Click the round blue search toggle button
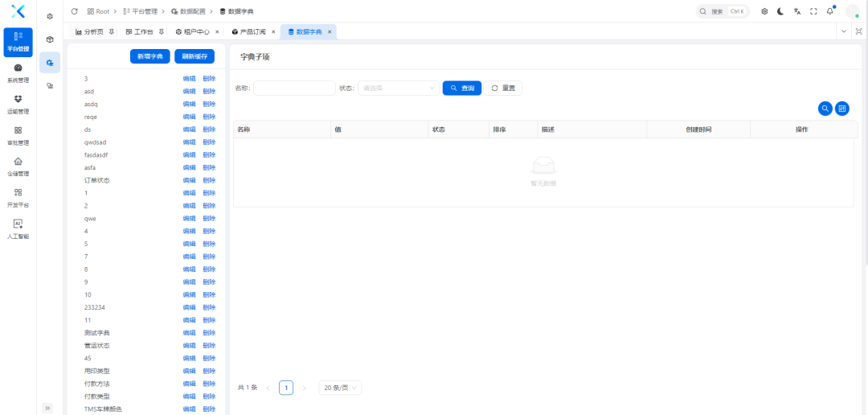Screen dimensions: 868x415 pyautogui.click(x=825, y=109)
